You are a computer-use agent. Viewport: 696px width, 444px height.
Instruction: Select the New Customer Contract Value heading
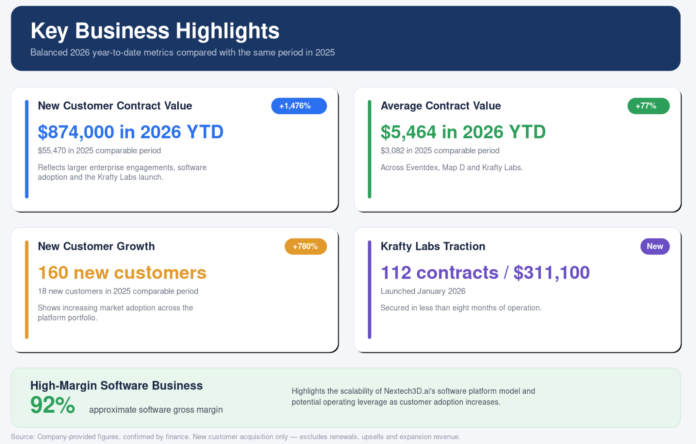[115, 106]
